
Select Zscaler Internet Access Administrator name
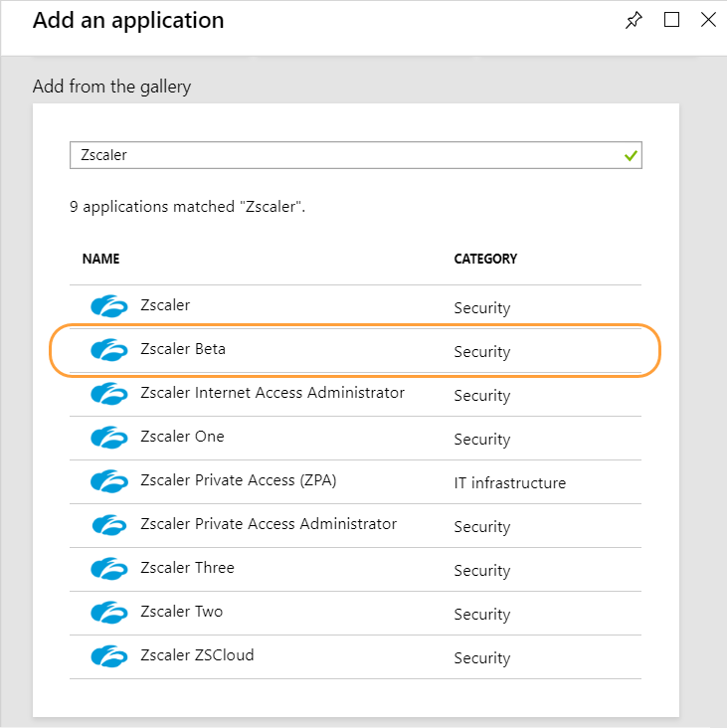pyautogui.click(x=273, y=393)
